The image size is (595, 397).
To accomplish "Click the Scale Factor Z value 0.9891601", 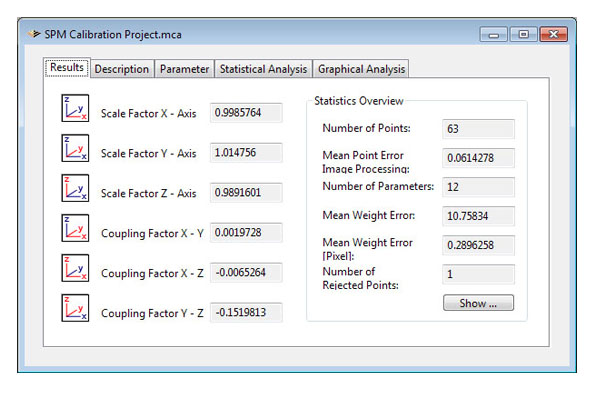I will click(246, 192).
